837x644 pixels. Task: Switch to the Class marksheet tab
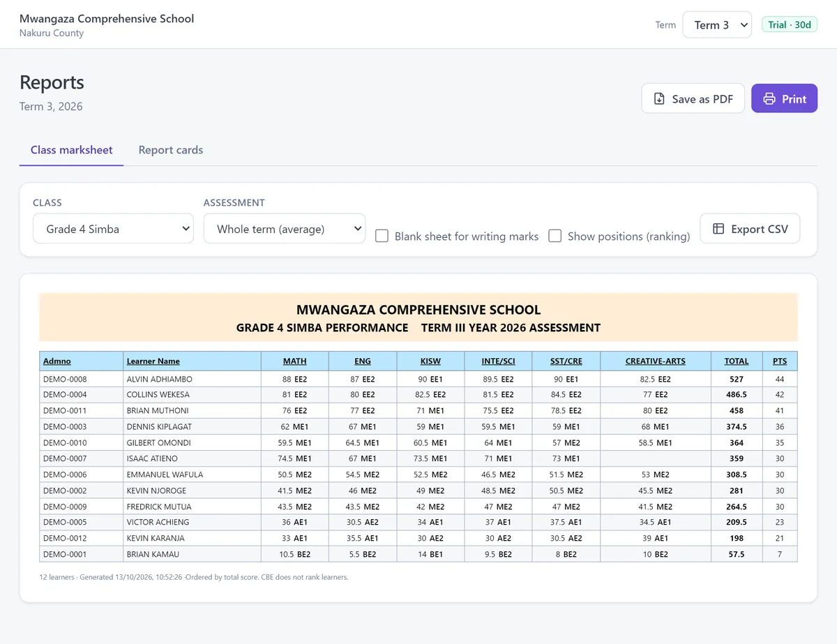click(71, 150)
